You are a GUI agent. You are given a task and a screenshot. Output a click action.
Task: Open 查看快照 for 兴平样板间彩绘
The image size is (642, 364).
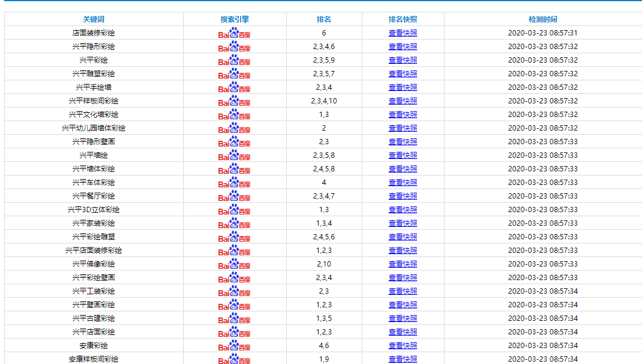[403, 100]
